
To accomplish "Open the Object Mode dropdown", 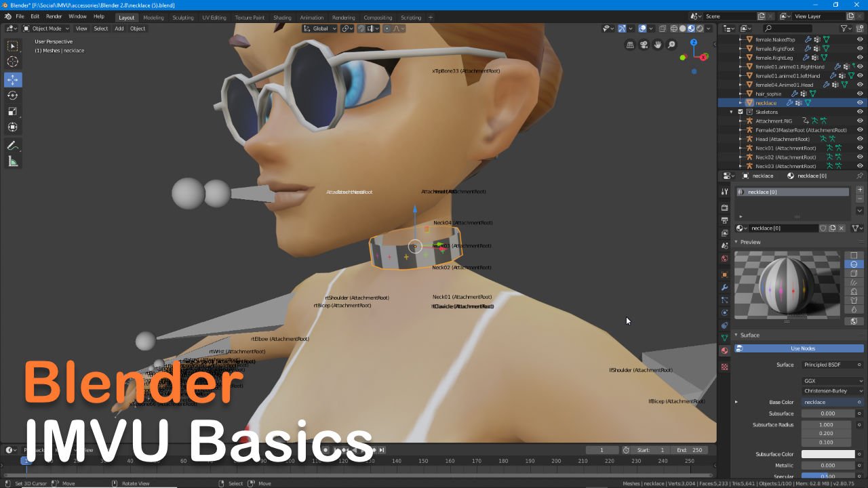I will click(46, 28).
